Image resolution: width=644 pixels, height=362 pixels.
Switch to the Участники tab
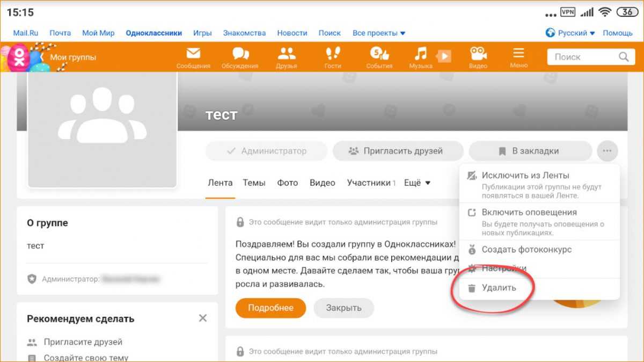tap(371, 183)
